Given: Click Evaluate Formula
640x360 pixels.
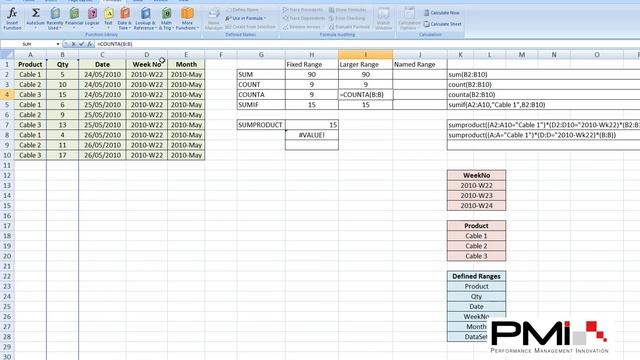Looking at the screenshot, I should pyautogui.click(x=349, y=27).
